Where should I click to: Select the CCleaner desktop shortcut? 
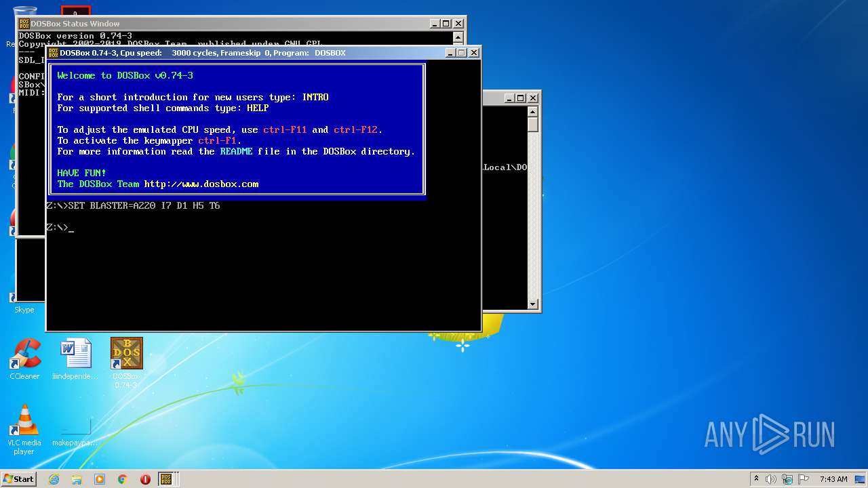pyautogui.click(x=24, y=359)
